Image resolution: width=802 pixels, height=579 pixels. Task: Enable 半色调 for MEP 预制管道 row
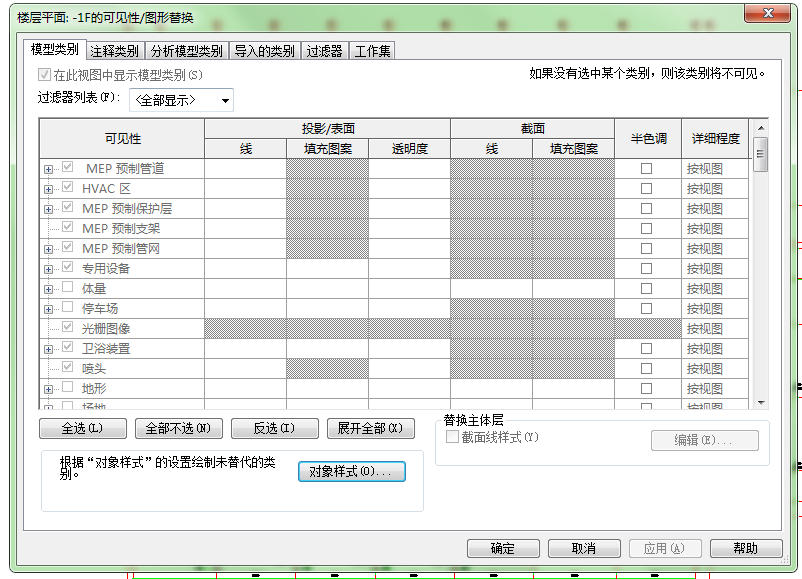(x=647, y=168)
